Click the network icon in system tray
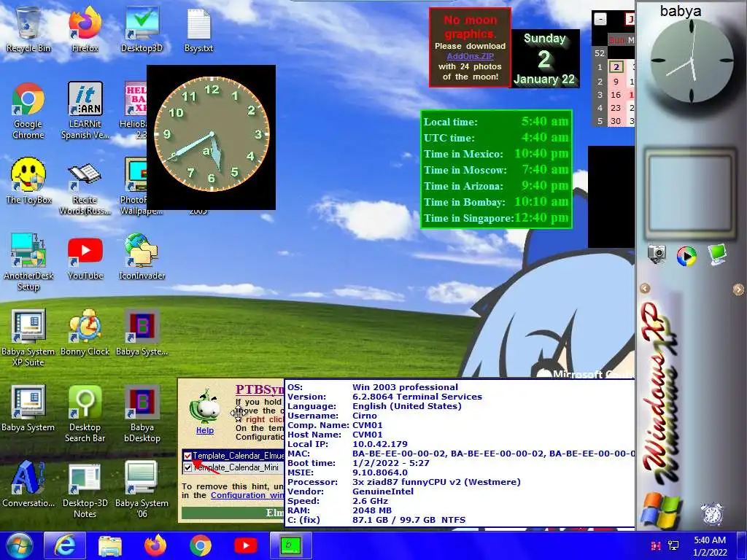The width and height of the screenshot is (747, 560). 673,545
